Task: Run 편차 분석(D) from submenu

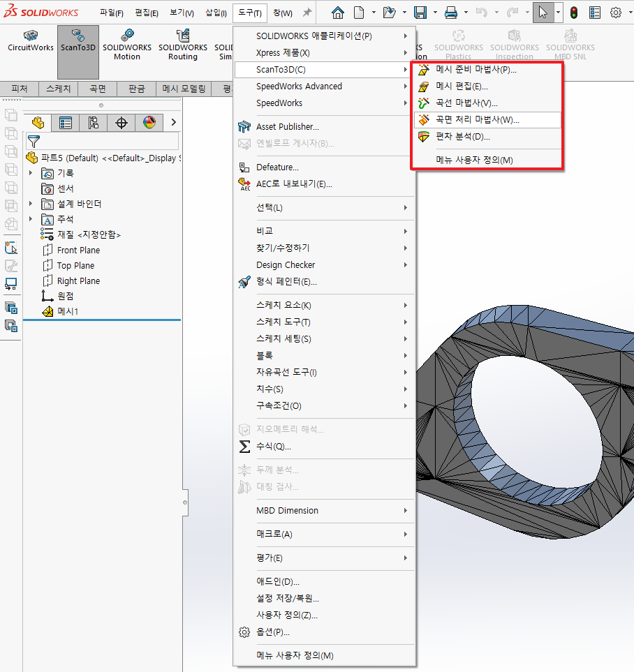Action: click(487, 137)
